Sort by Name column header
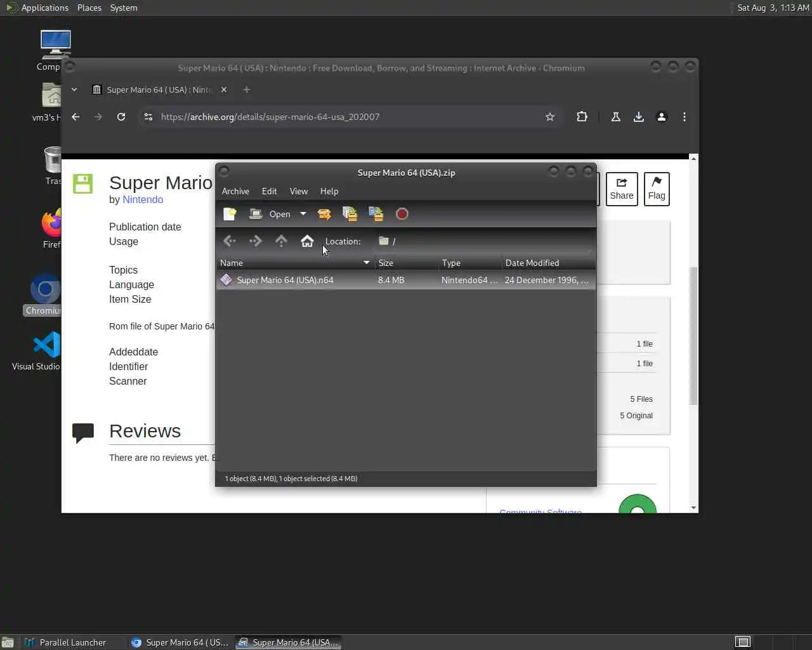 point(295,263)
